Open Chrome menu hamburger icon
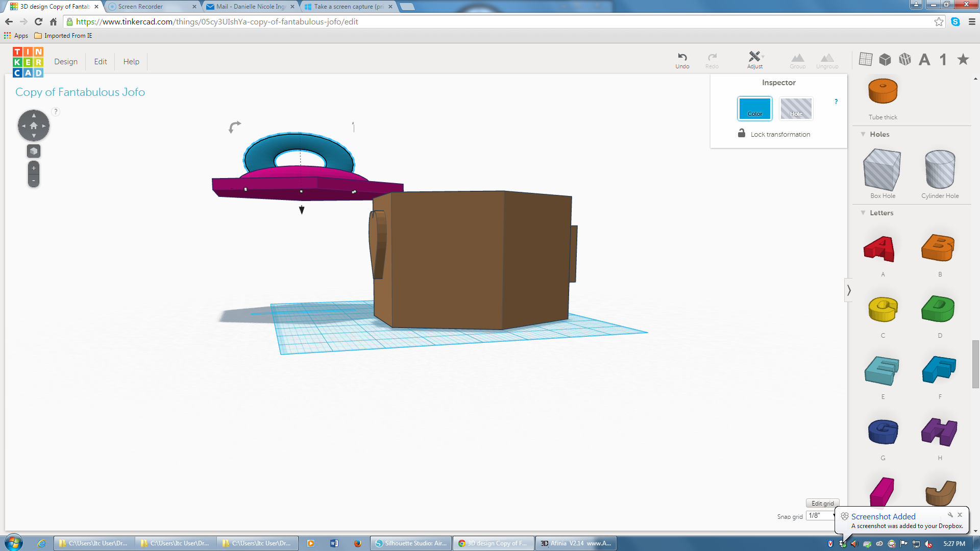This screenshot has width=980, height=551. tap(972, 21)
